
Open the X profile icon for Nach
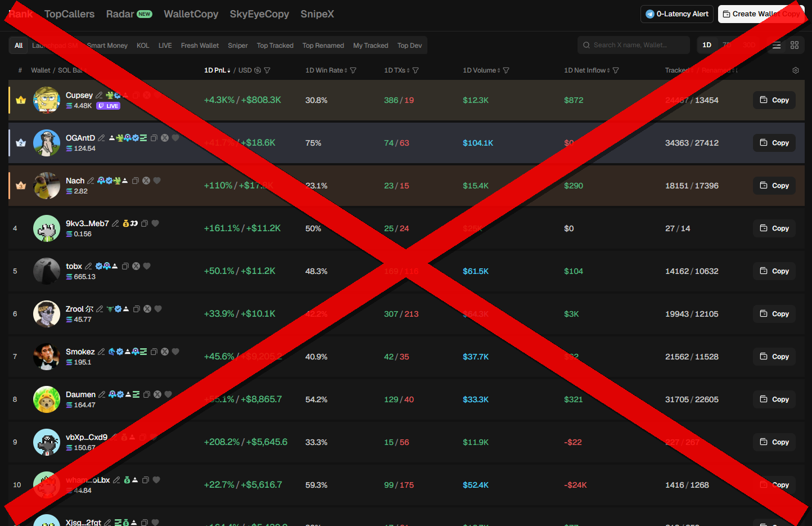pos(146,181)
